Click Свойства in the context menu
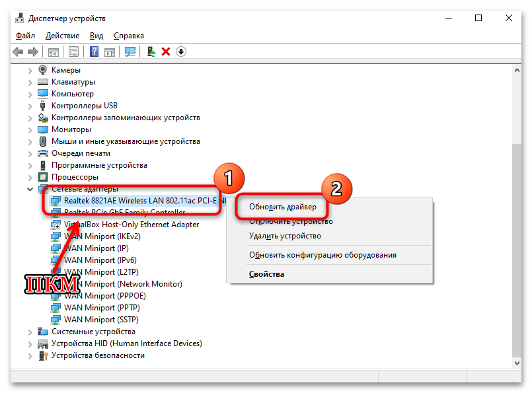 (266, 274)
